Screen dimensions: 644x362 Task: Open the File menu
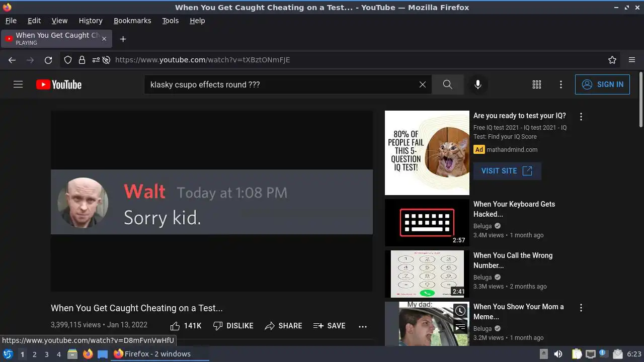11,21
